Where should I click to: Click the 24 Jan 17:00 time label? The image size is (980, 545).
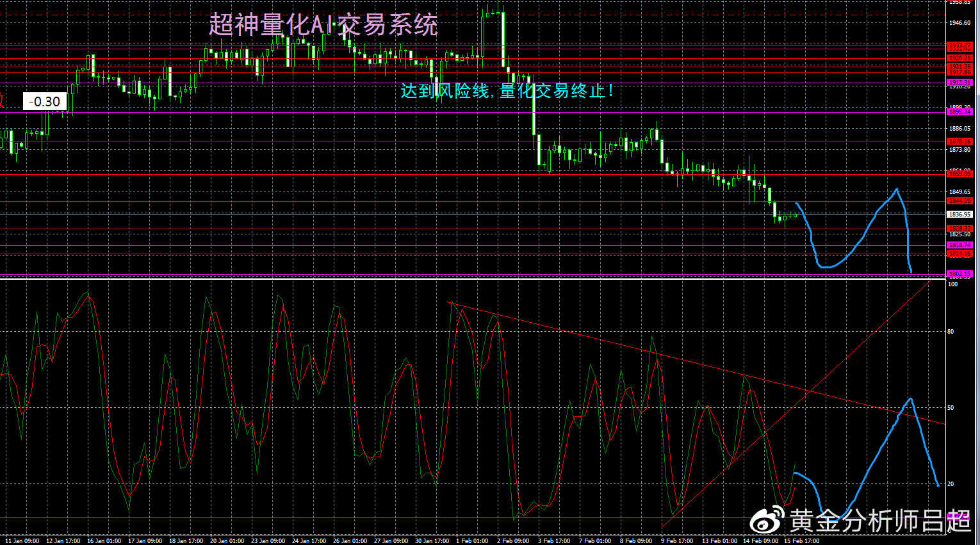tap(309, 541)
